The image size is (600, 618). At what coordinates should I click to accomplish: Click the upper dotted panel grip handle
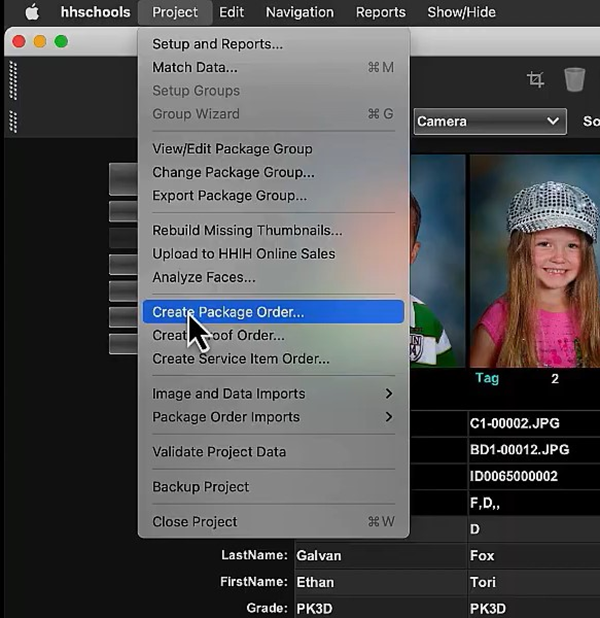(x=13, y=80)
